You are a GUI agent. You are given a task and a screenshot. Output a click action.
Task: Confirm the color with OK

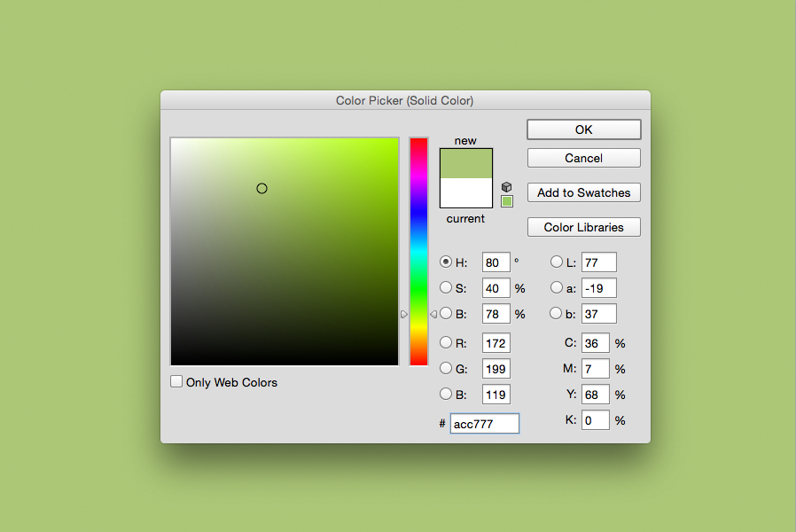pos(583,129)
